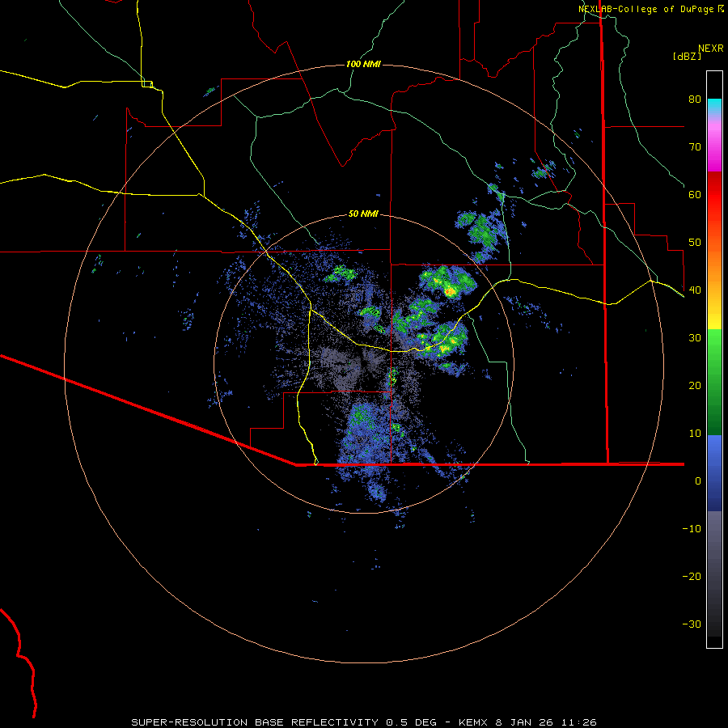Select the 0 value on the dBZ scale
Screen dimensions: 728x728
[698, 481]
